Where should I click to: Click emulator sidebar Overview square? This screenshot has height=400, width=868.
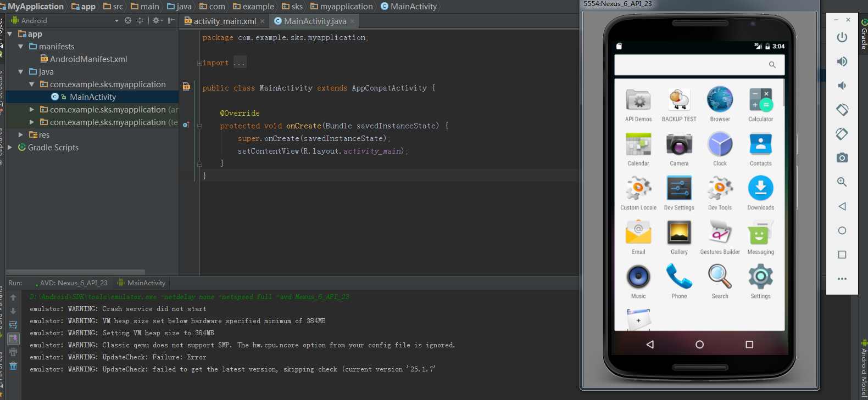pos(842,255)
